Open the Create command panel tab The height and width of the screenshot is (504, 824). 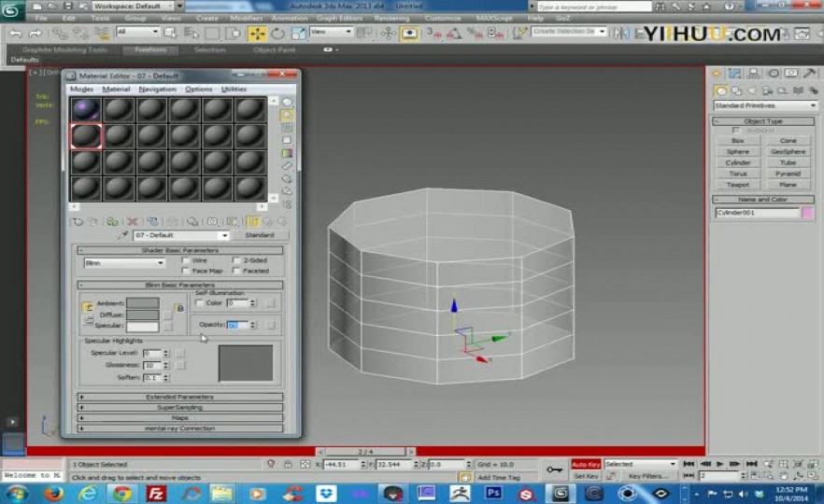[x=717, y=74]
